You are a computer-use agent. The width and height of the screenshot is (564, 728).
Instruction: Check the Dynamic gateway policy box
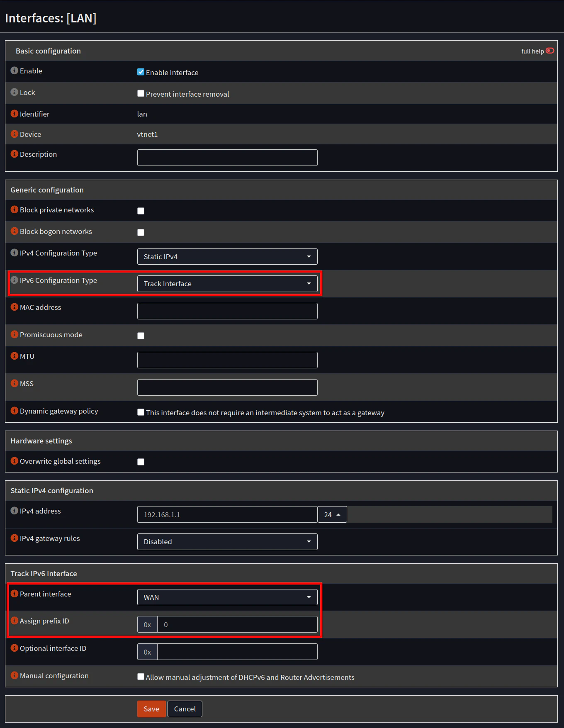(141, 412)
